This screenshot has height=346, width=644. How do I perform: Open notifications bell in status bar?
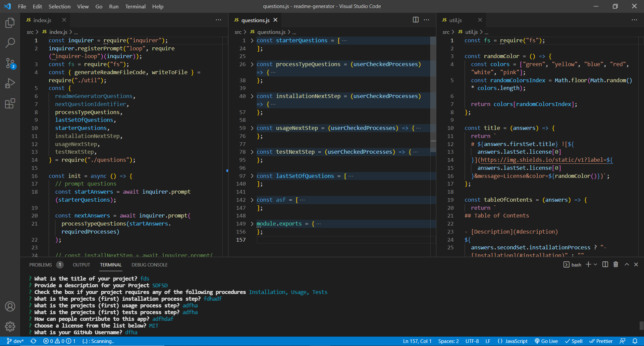635,341
